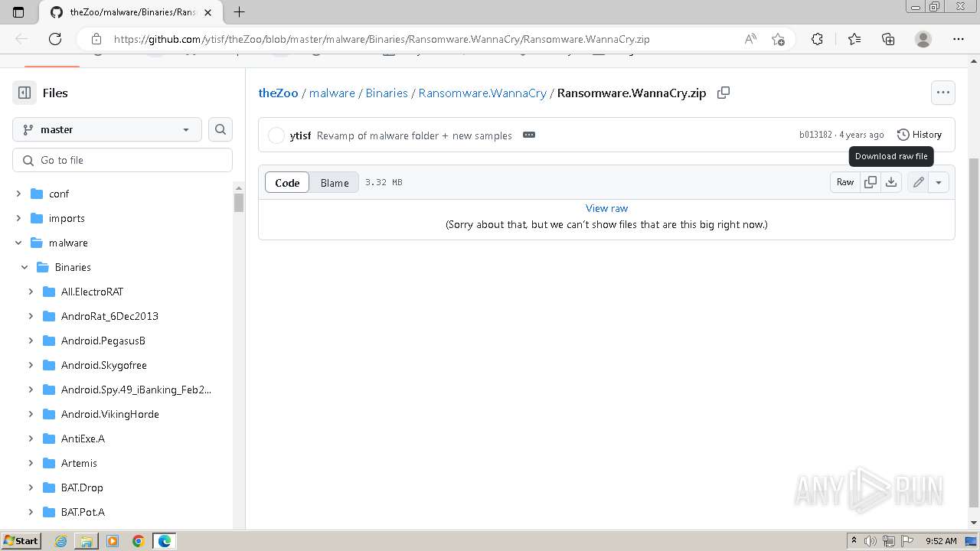
Task: Add page to favorites star icon
Action: click(x=778, y=39)
